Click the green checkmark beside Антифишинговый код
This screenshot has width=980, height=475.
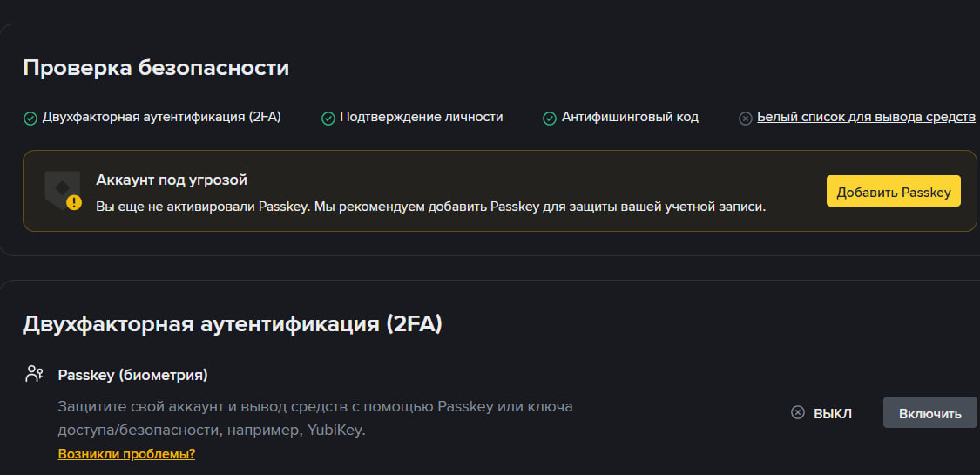pos(550,118)
